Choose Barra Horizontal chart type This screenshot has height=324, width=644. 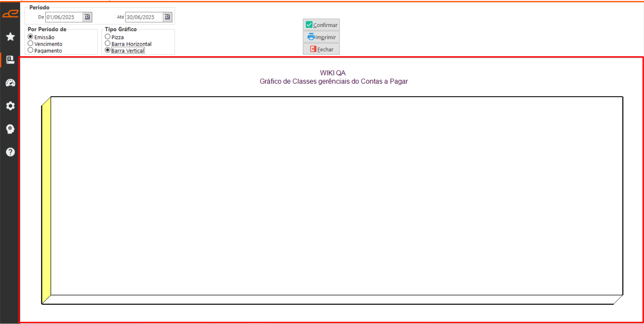[108, 44]
